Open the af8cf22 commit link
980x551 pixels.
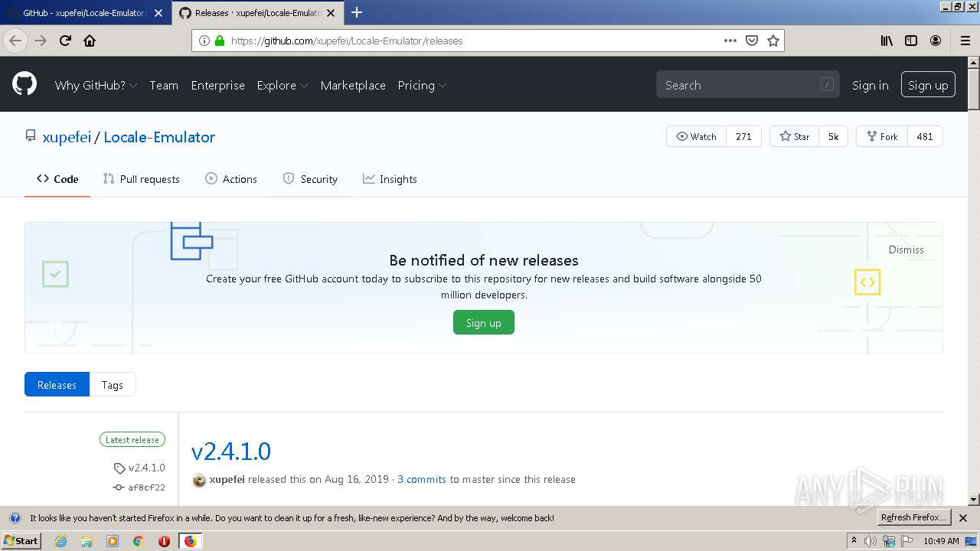pos(139,487)
